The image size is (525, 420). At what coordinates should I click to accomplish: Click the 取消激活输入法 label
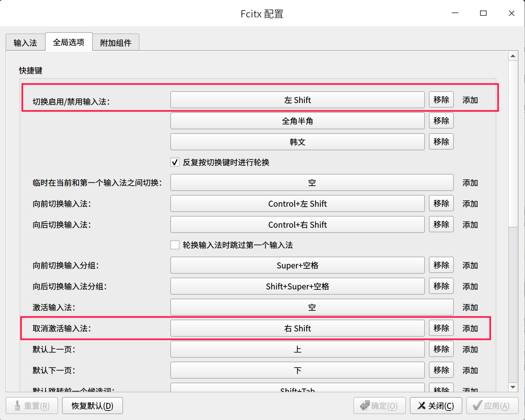[x=62, y=328]
